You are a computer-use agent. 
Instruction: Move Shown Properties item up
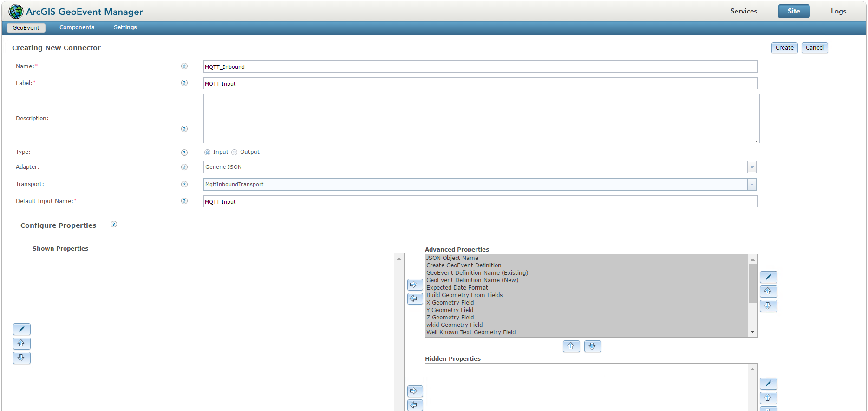point(22,344)
